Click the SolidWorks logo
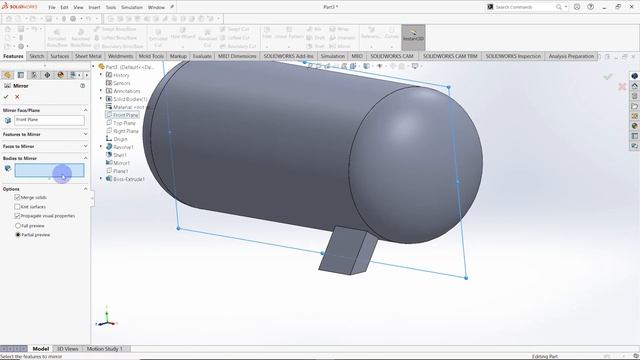This screenshot has height=360, width=640. (x=20, y=7)
